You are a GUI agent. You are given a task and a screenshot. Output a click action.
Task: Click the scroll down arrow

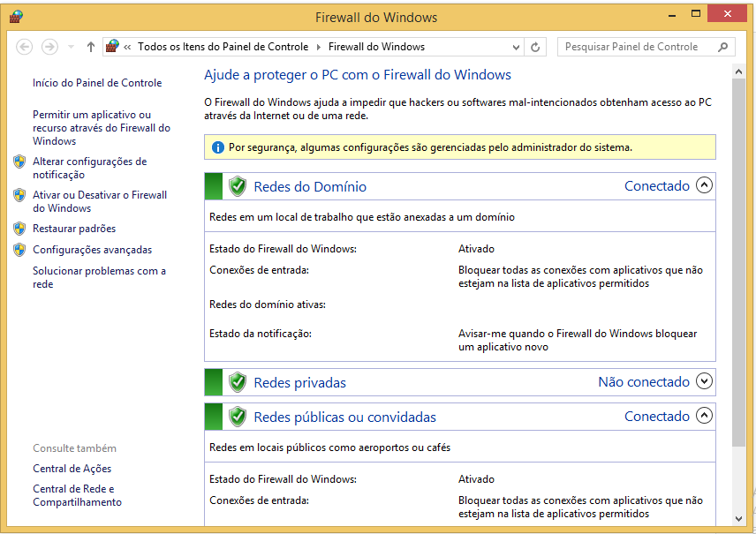pyautogui.click(x=738, y=519)
